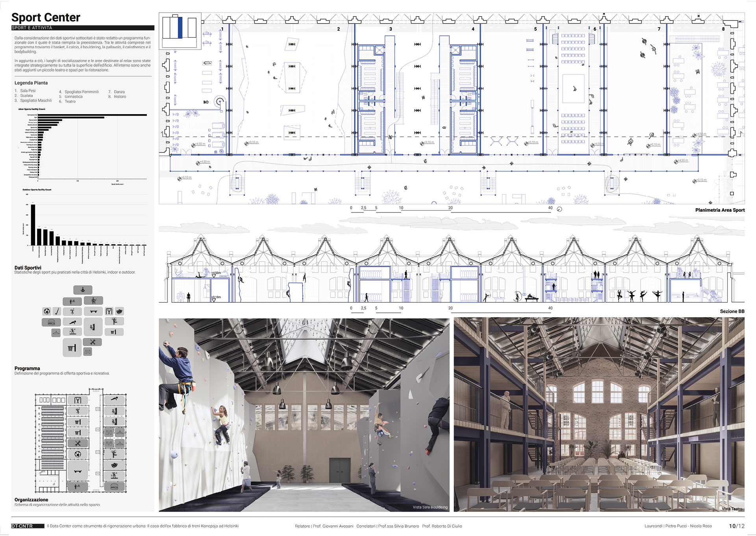Click the 'Sport Center' title heading

point(46,17)
